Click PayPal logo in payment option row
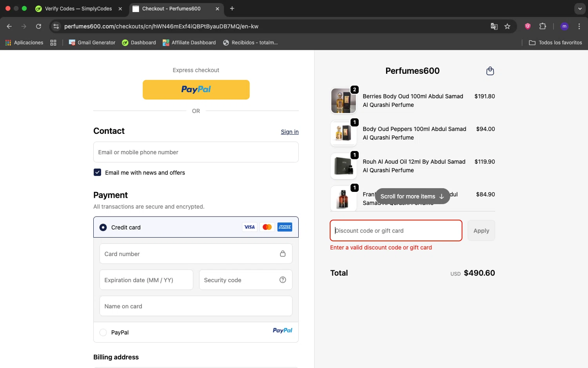 (x=283, y=330)
